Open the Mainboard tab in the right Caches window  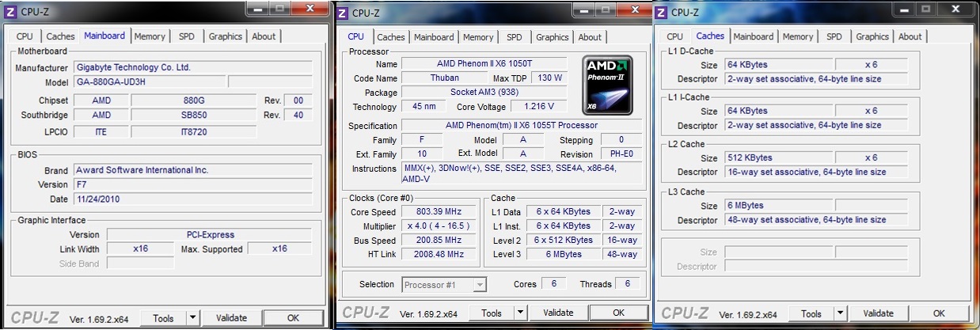754,36
